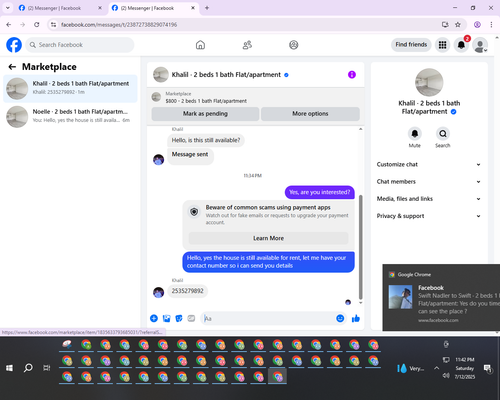Show hidden system tray icons chevron

click(436, 368)
